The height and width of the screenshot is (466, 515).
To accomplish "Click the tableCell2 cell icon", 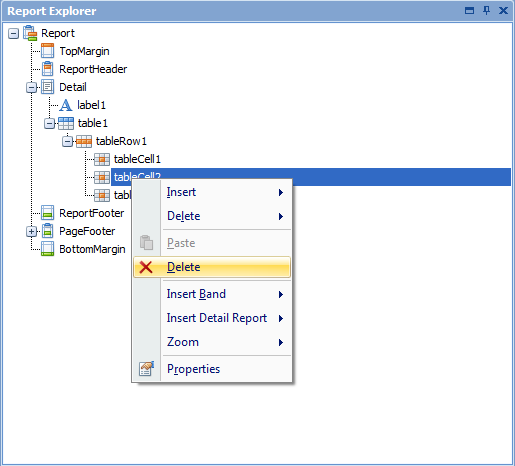I will point(102,177).
